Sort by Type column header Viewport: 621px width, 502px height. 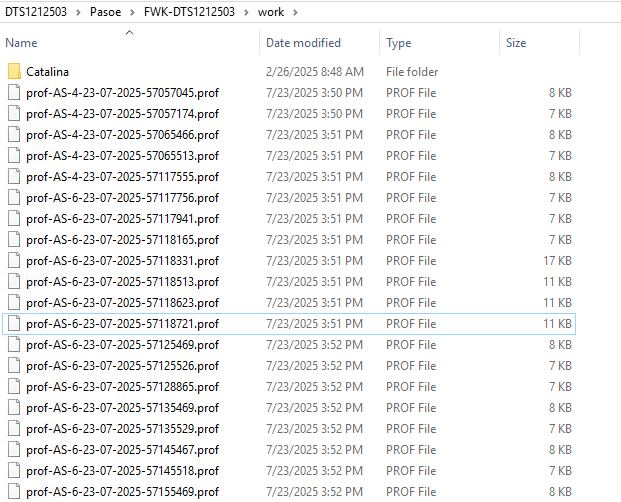tap(399, 43)
